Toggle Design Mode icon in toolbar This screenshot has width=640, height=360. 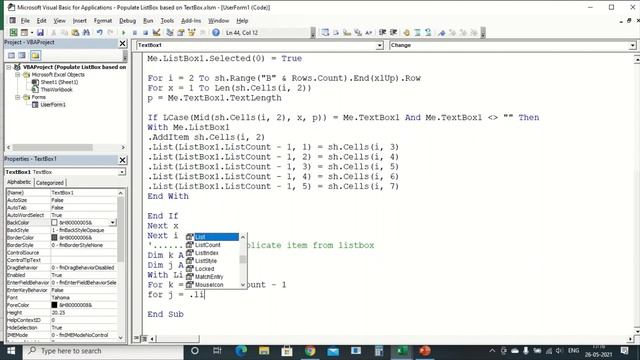(x=156, y=33)
